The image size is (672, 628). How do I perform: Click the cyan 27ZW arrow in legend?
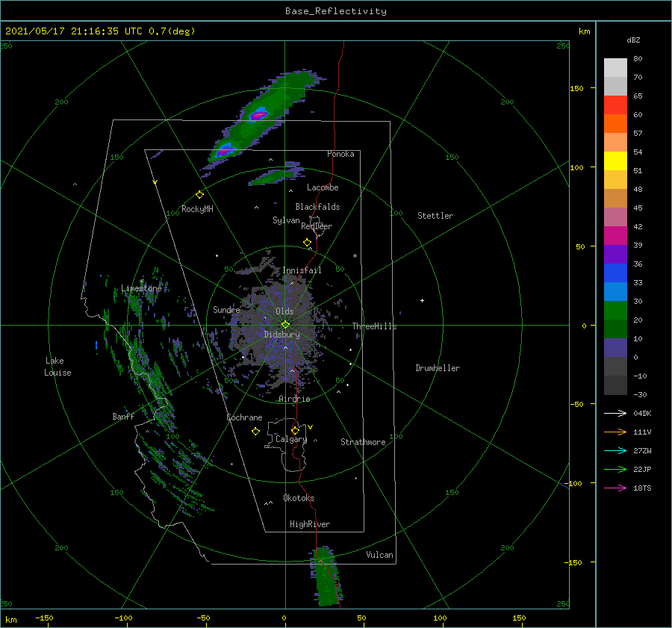(x=615, y=450)
